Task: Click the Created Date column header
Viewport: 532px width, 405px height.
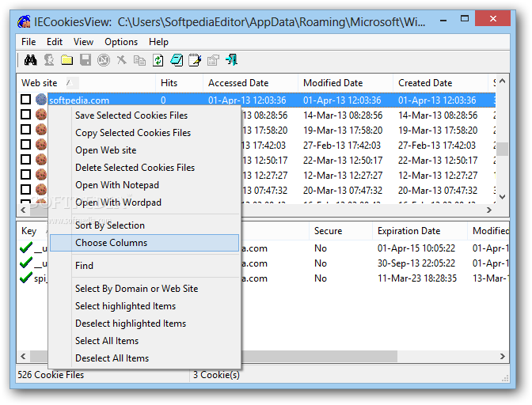Action: pyautogui.click(x=440, y=83)
